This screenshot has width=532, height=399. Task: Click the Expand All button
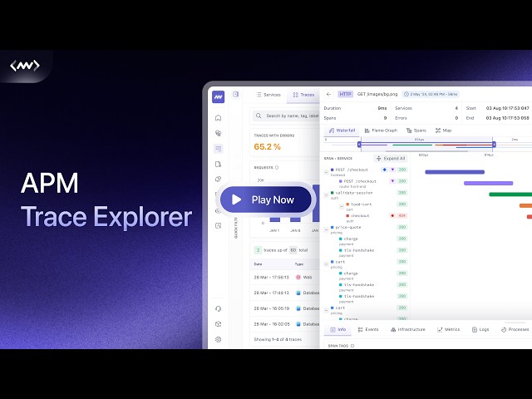click(x=391, y=159)
